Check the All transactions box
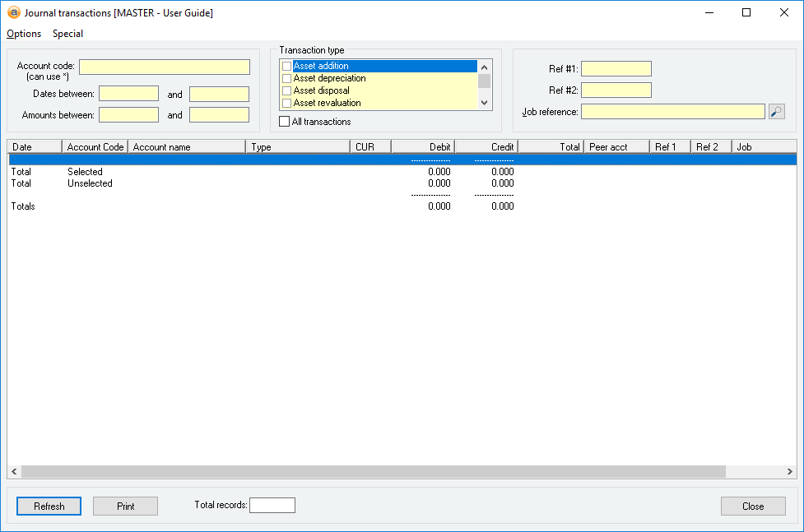This screenshot has width=804, height=532. pos(285,122)
